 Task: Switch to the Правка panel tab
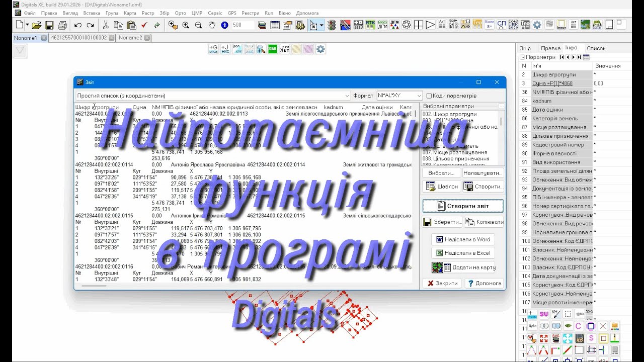click(550, 48)
